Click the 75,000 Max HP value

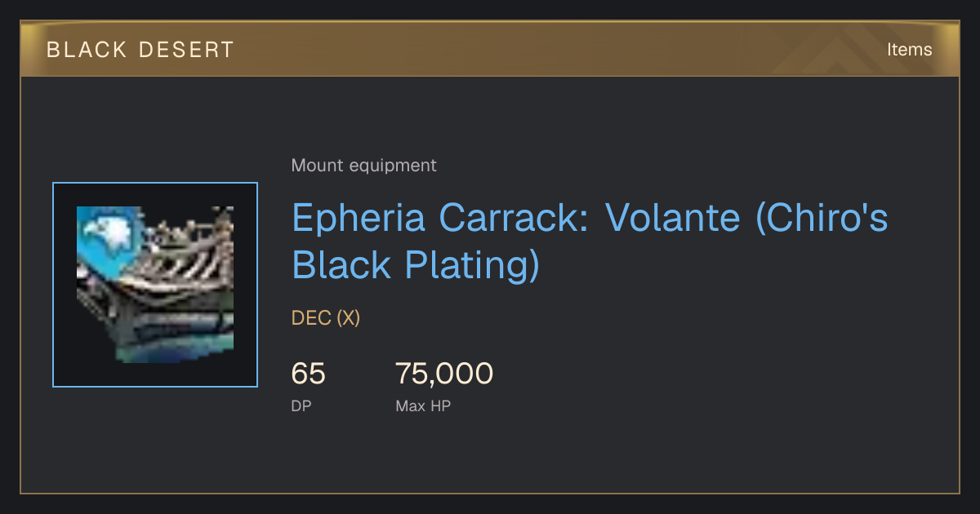[x=444, y=374]
